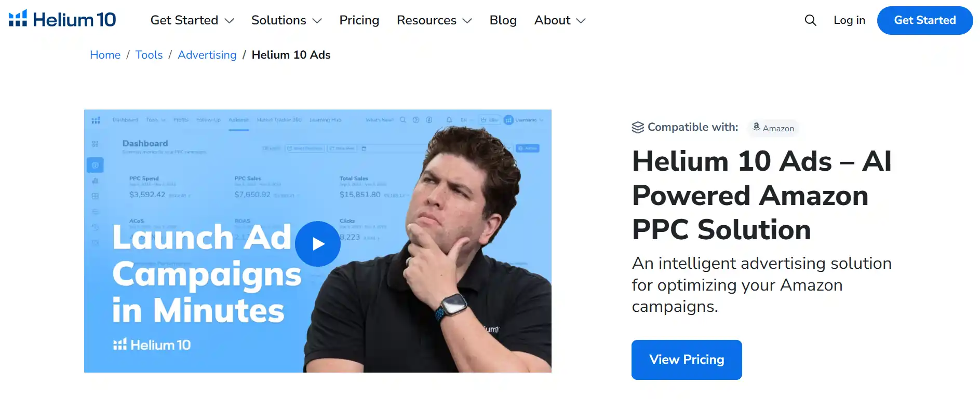Play the Launch Ad Campaigns video
This screenshot has width=980, height=411.
(x=318, y=243)
